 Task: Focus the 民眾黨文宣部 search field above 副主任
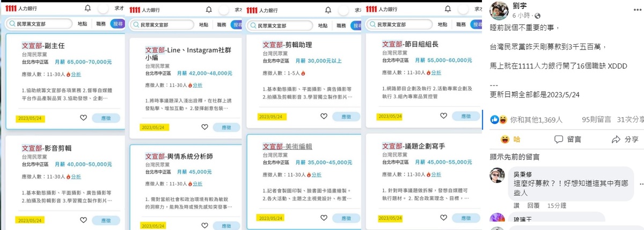click(39, 24)
